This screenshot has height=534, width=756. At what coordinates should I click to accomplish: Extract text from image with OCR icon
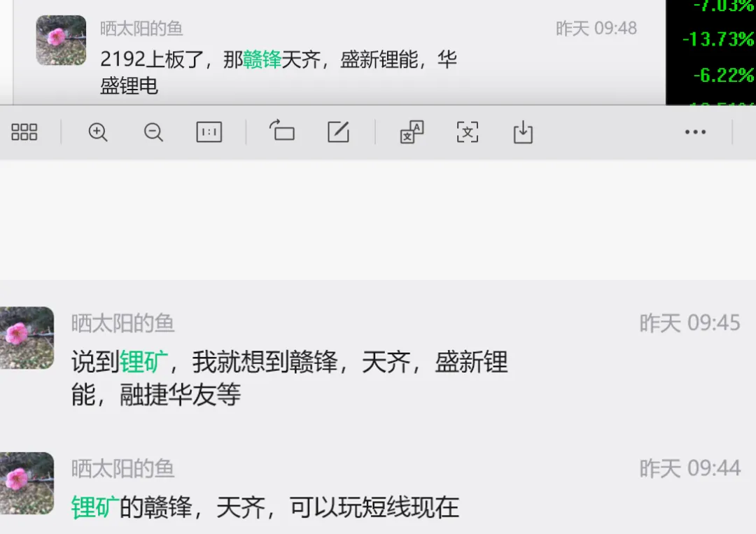pos(468,132)
